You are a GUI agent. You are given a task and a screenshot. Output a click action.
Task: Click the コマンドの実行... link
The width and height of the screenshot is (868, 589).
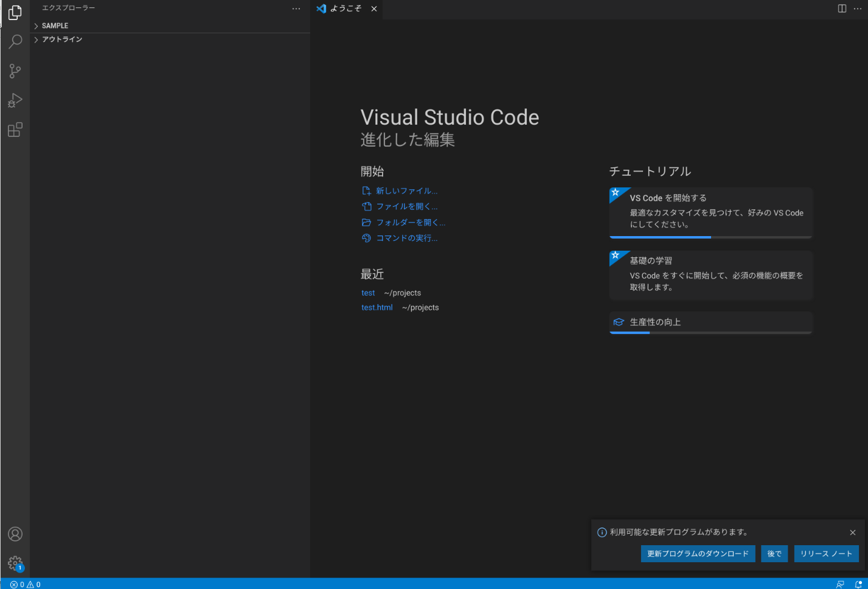pos(406,238)
